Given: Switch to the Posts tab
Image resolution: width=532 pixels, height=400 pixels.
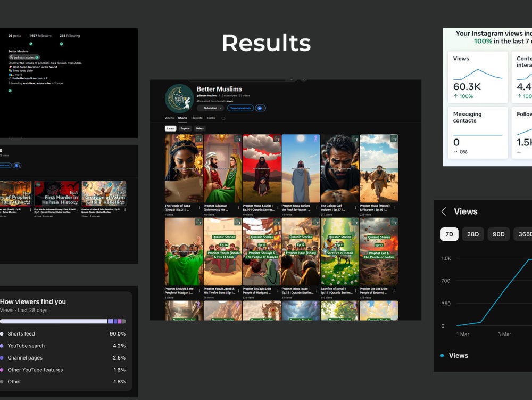Looking at the screenshot, I should [211, 118].
